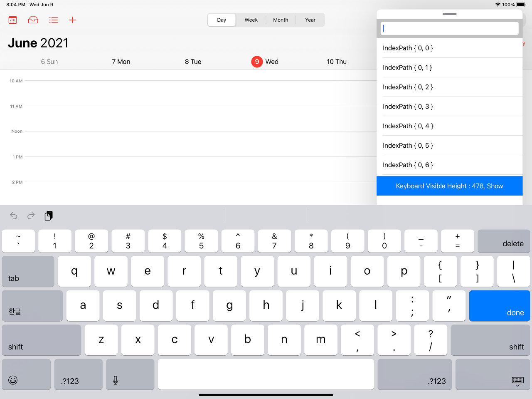The image size is (532, 399).
Task: Select Thursday June 10
Action: [x=337, y=62]
